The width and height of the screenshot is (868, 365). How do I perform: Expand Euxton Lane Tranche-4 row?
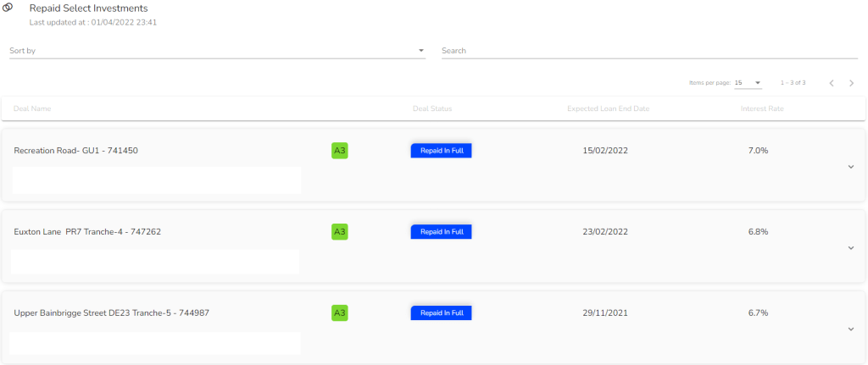point(850,248)
